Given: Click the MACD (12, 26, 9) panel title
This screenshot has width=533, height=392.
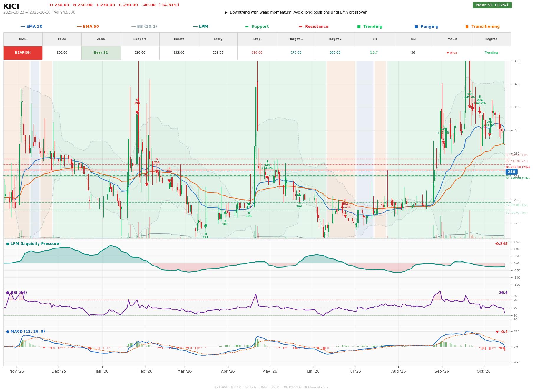Looking at the screenshot, I should 26,332.
